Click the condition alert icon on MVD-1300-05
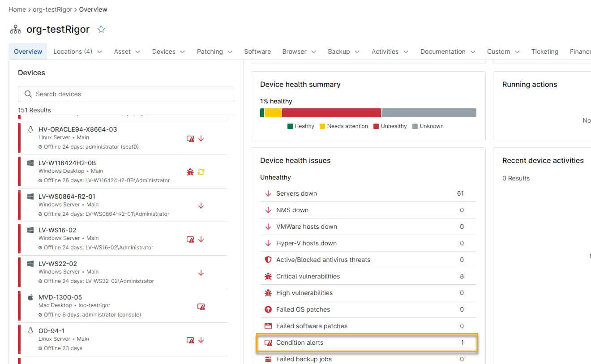This screenshot has height=364, width=591. (x=201, y=307)
